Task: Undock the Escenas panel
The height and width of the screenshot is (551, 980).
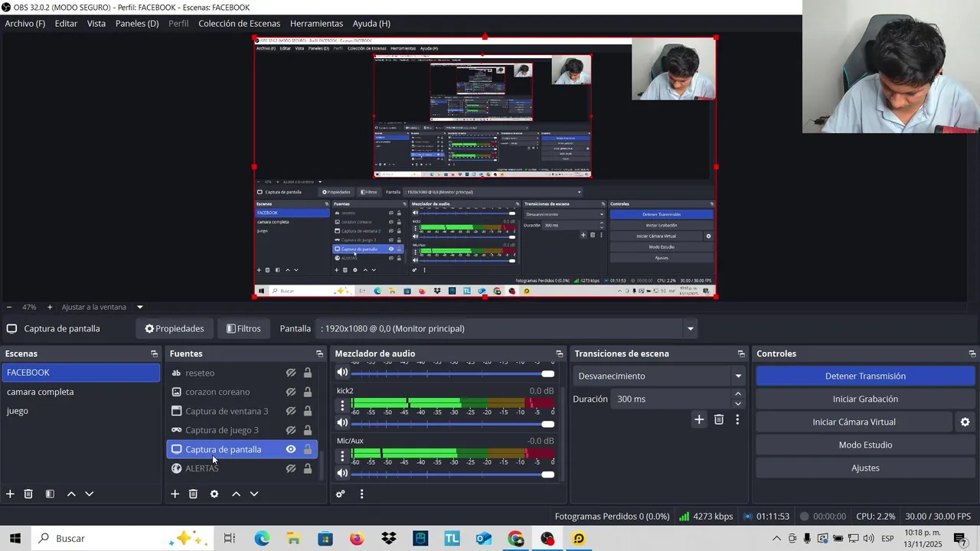Action: [x=154, y=354]
